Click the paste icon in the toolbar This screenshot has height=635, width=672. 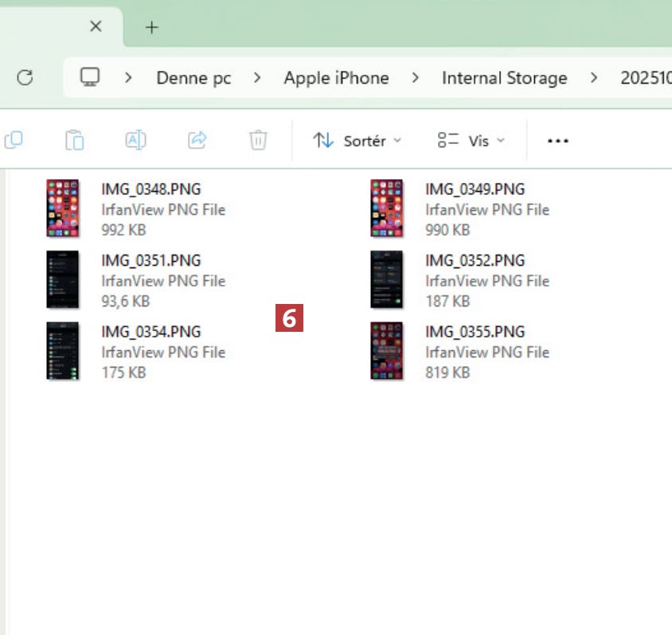point(75,140)
